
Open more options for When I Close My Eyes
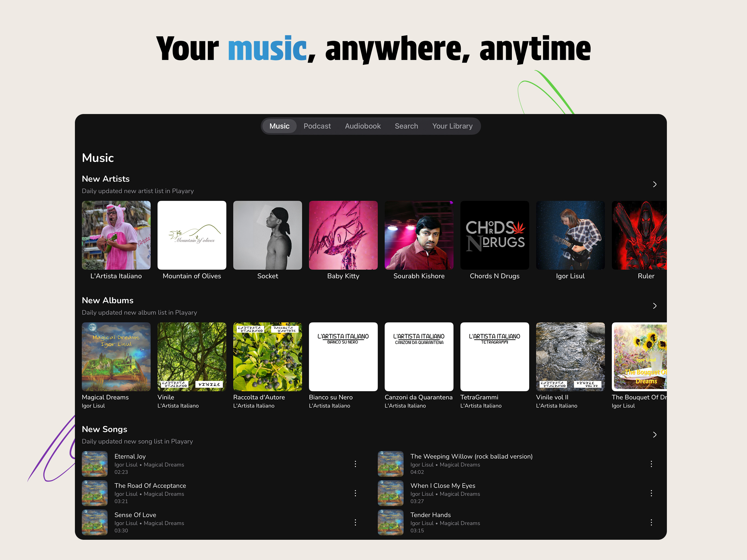pyautogui.click(x=651, y=493)
